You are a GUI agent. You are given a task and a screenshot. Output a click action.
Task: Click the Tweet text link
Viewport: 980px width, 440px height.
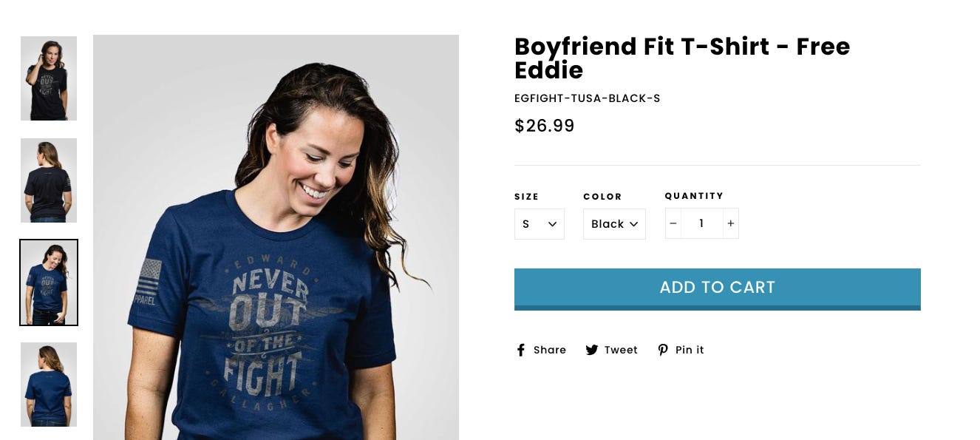tap(621, 350)
